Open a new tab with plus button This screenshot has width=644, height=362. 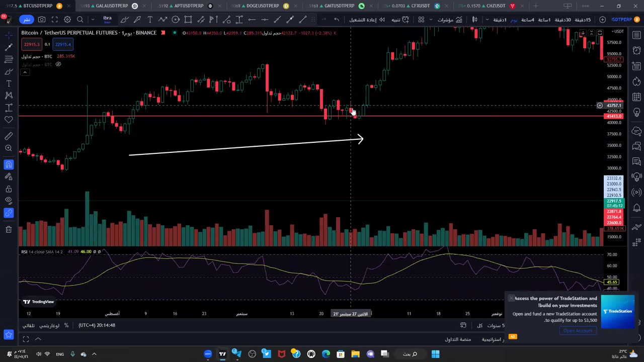536,6
